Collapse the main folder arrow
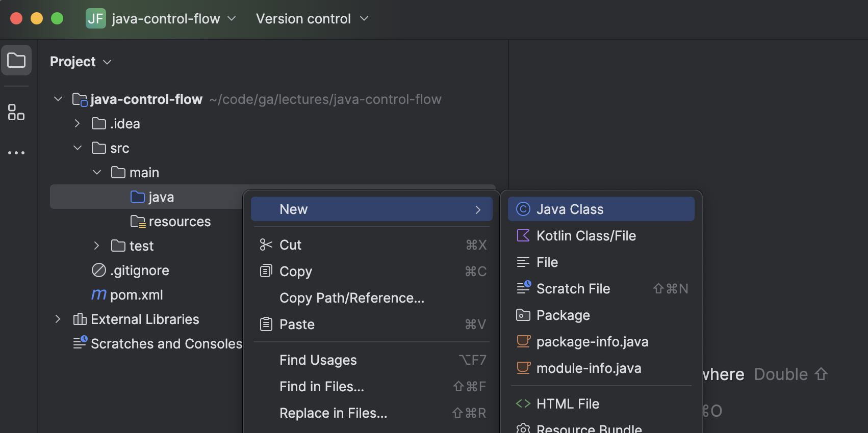The height and width of the screenshot is (433, 868). 97,172
